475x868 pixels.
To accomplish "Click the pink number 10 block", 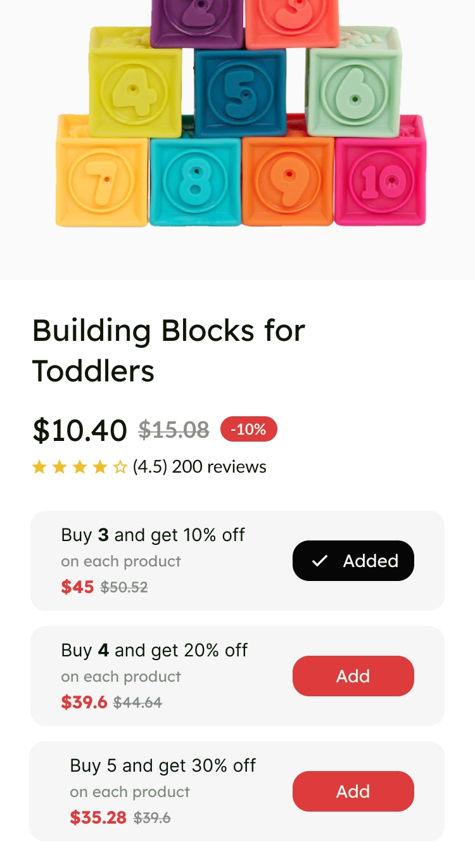I will click(380, 181).
